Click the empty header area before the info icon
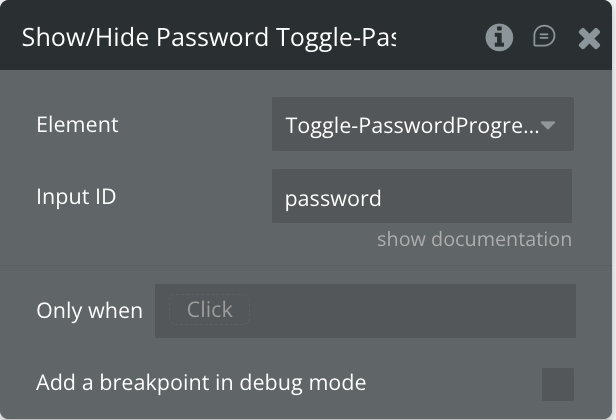 (440, 38)
